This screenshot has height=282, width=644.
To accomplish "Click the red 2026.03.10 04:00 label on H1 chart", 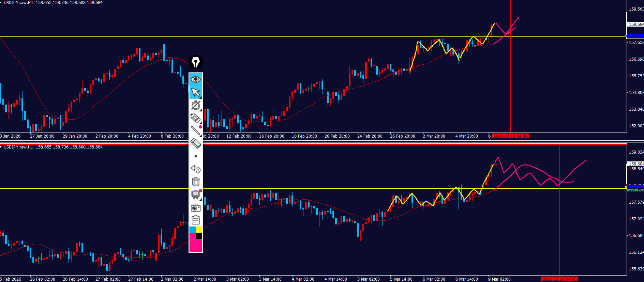I will point(559,279).
